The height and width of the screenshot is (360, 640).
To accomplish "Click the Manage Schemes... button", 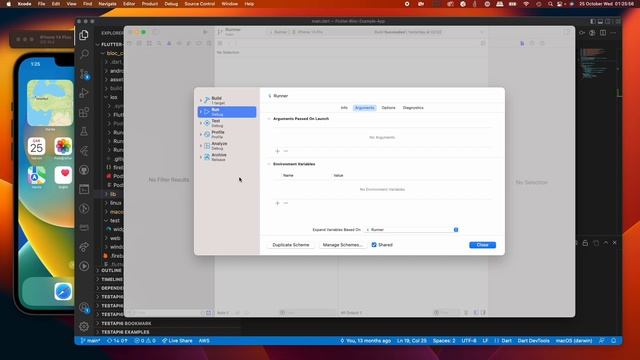I will (342, 245).
